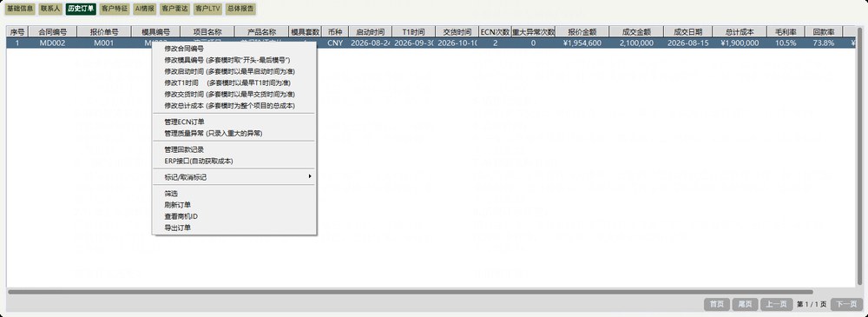Show the 总体报告 tab
868x317 pixels.
pyautogui.click(x=240, y=9)
